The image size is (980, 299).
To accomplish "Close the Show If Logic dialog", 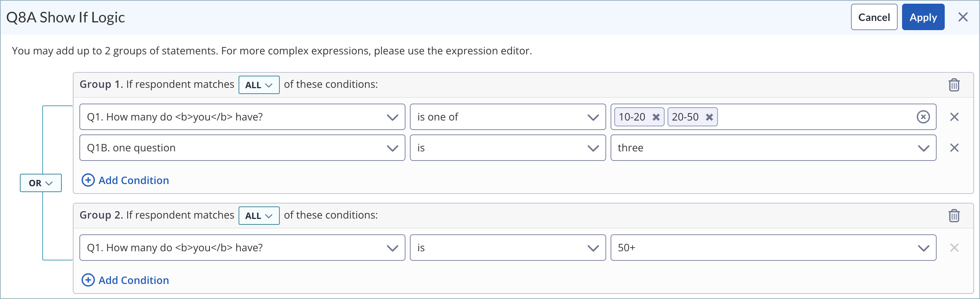I will click(x=963, y=17).
